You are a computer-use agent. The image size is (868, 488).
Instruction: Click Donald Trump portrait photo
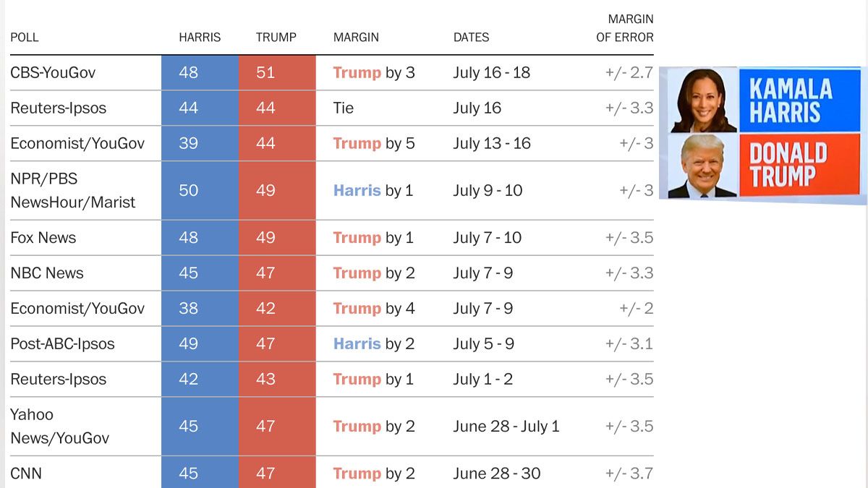pos(704,166)
